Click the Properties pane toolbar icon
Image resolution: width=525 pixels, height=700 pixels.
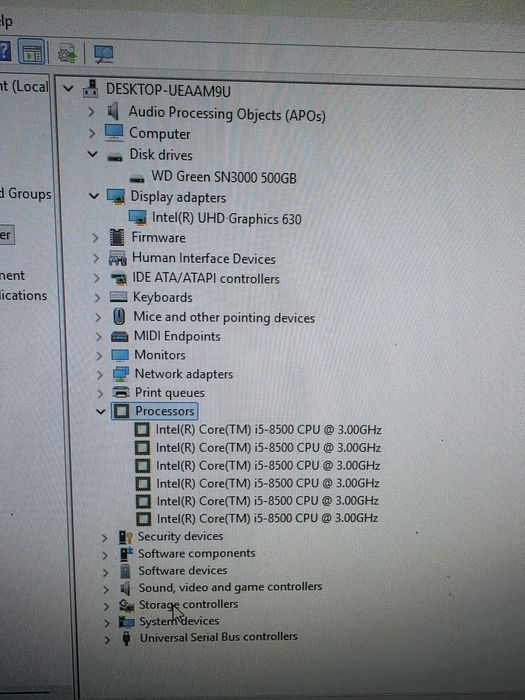[32, 52]
